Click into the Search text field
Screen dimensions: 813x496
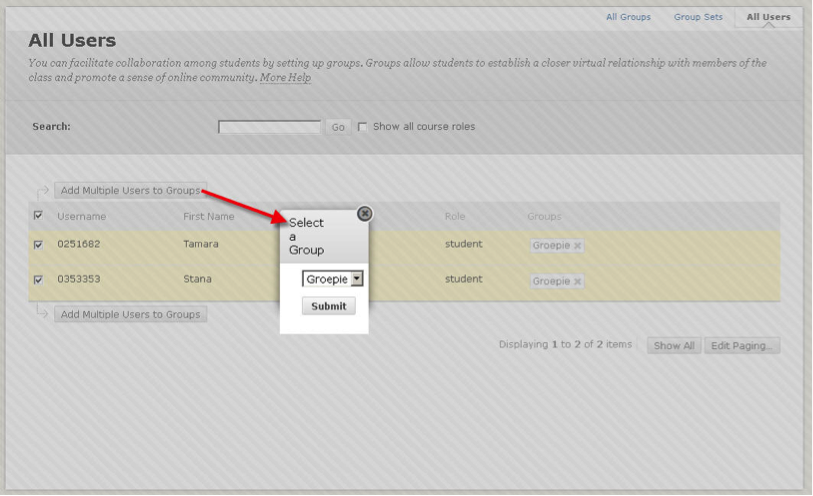tap(269, 127)
